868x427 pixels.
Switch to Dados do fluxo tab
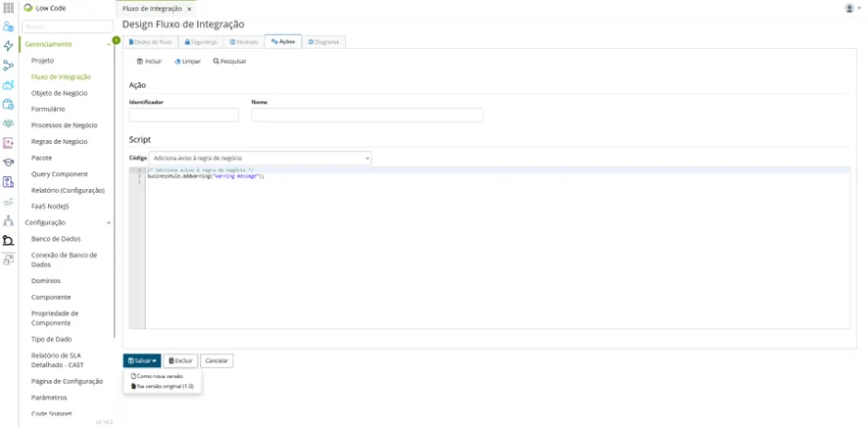pos(150,42)
